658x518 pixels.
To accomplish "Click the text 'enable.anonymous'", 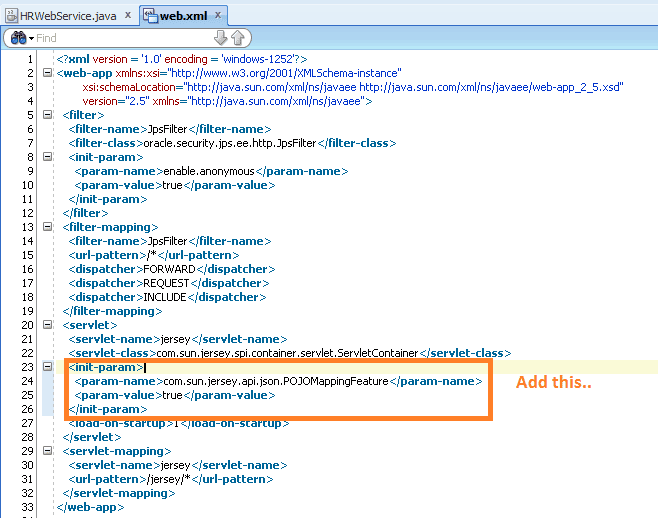I will pyautogui.click(x=209, y=171).
